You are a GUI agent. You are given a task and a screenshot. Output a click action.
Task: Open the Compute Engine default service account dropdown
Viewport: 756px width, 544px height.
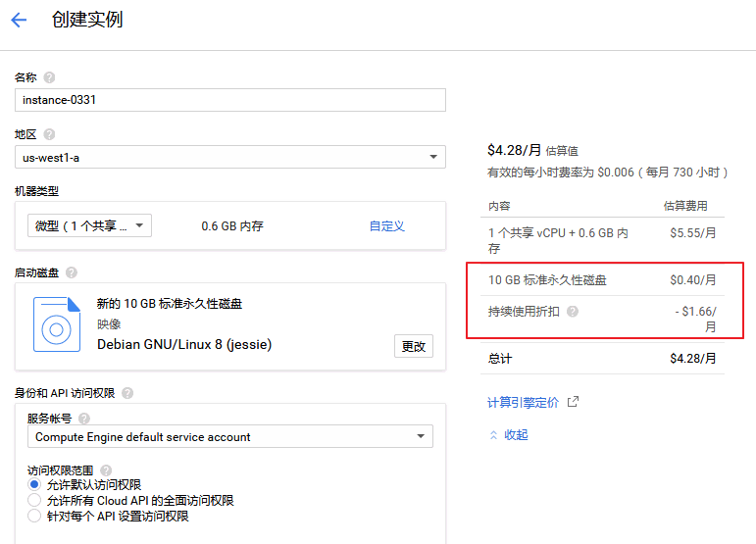click(x=230, y=437)
